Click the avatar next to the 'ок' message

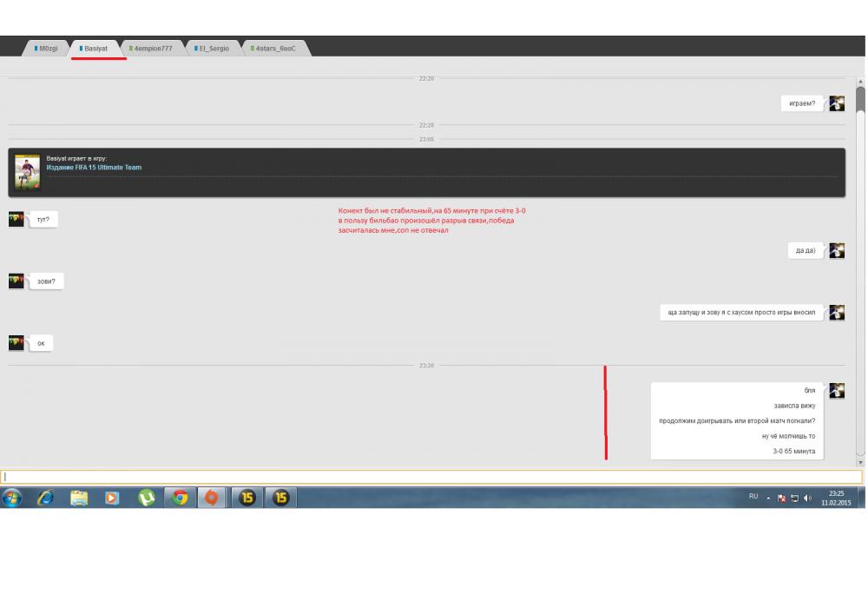point(16,343)
